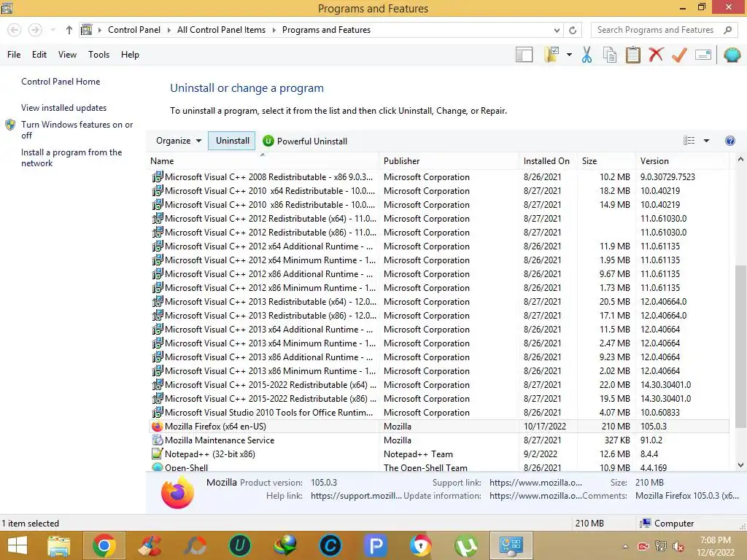Expand the view options dropdown arrow
This screenshot has width=747, height=560.
[x=706, y=141]
